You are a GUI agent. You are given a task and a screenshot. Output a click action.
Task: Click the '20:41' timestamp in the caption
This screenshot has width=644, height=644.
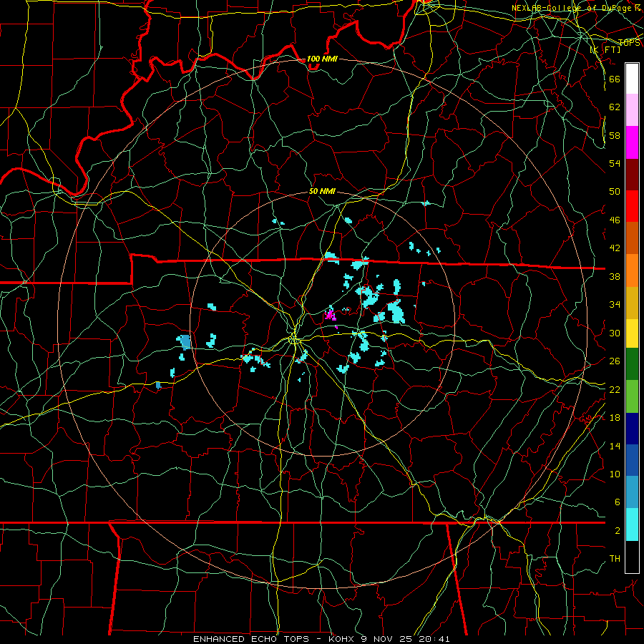click(434, 639)
